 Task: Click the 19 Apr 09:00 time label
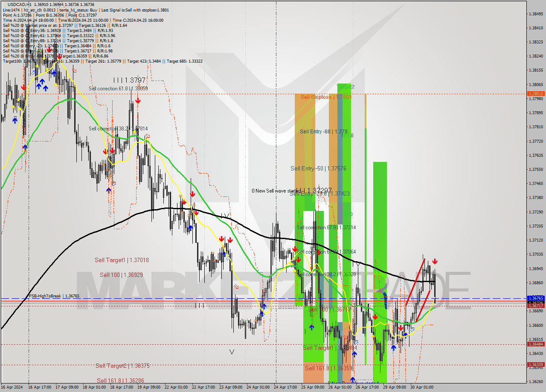tap(149, 387)
